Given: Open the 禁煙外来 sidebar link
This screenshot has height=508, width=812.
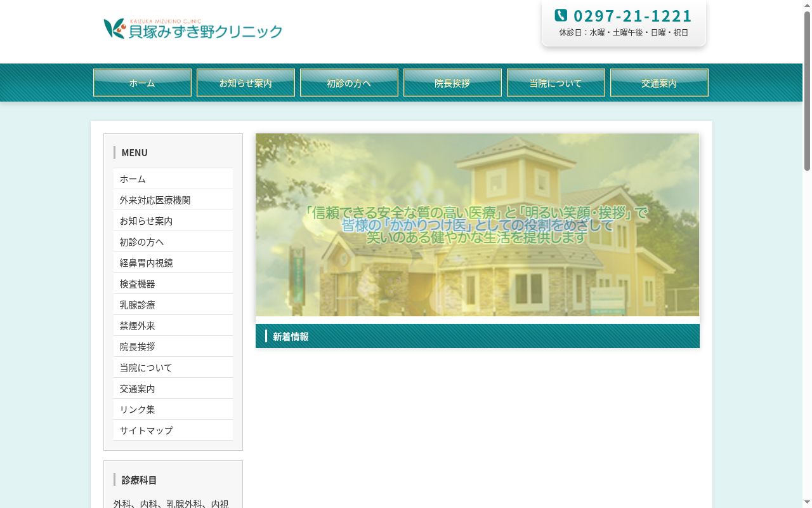Looking at the screenshot, I should (x=173, y=326).
